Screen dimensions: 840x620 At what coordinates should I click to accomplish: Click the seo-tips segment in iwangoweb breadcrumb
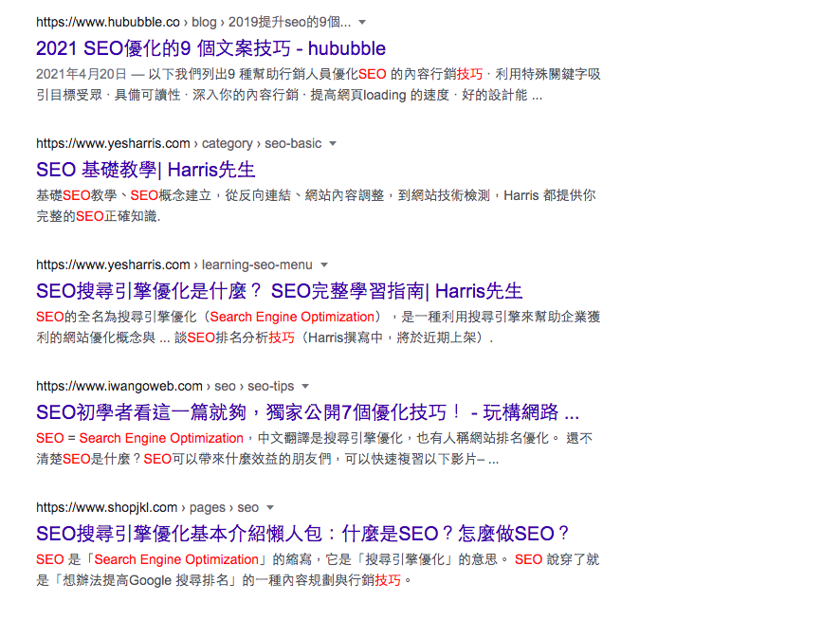point(272,387)
